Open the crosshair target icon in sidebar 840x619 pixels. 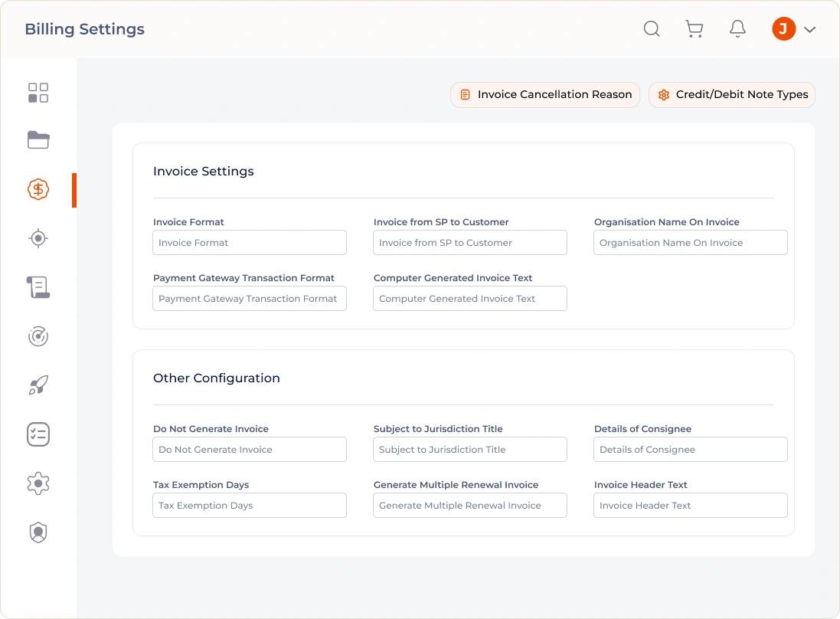38,238
